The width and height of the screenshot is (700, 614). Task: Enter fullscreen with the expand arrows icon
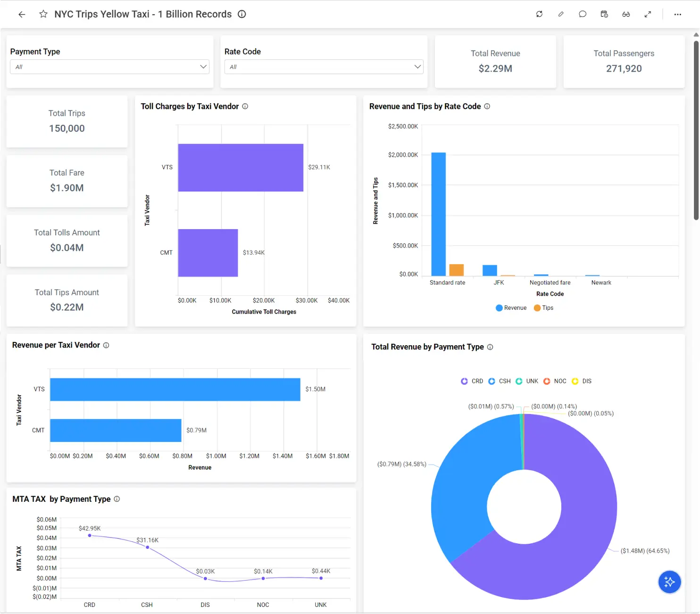pos(648,14)
